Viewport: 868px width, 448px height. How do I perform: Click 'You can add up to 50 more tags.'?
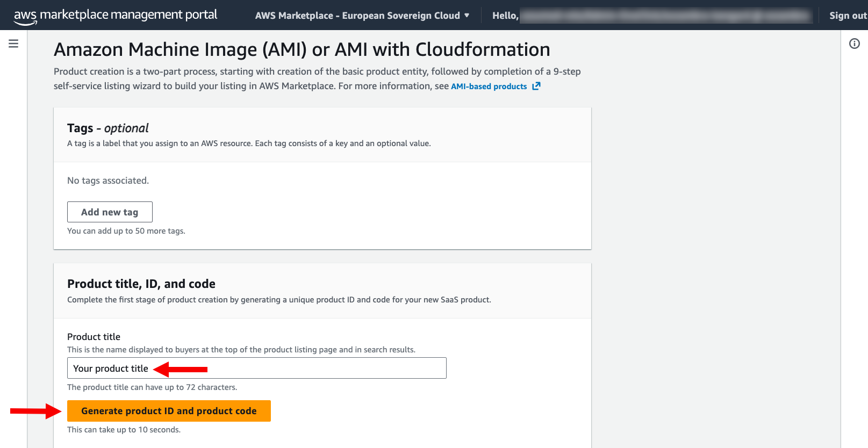coord(126,231)
